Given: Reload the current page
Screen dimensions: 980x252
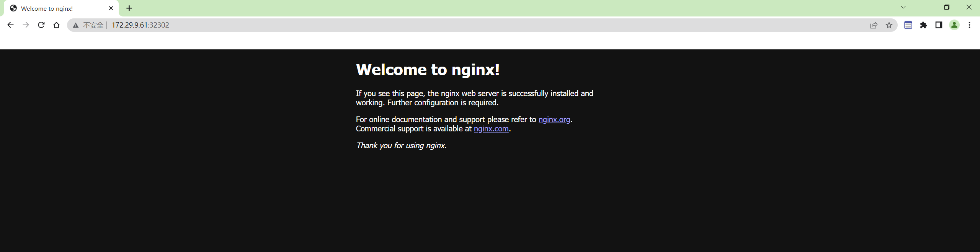Looking at the screenshot, I should (x=41, y=25).
